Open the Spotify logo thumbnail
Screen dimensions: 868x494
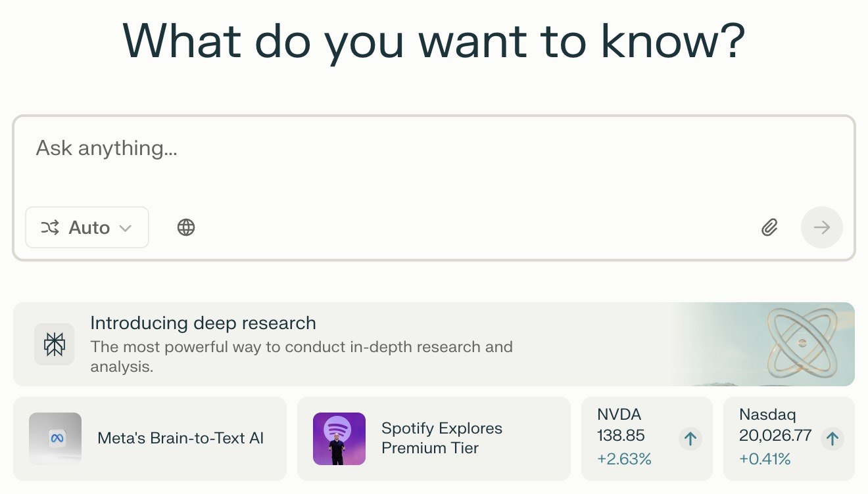click(x=339, y=439)
